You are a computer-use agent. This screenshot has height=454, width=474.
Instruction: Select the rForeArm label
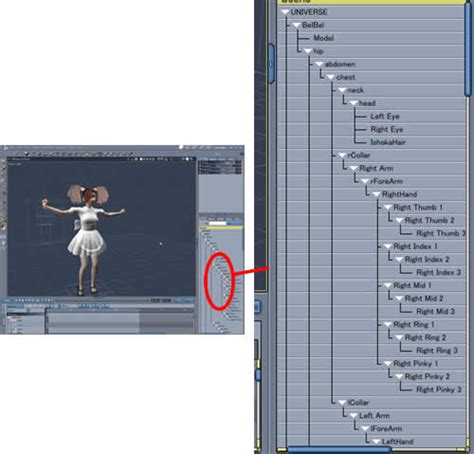[386, 181]
